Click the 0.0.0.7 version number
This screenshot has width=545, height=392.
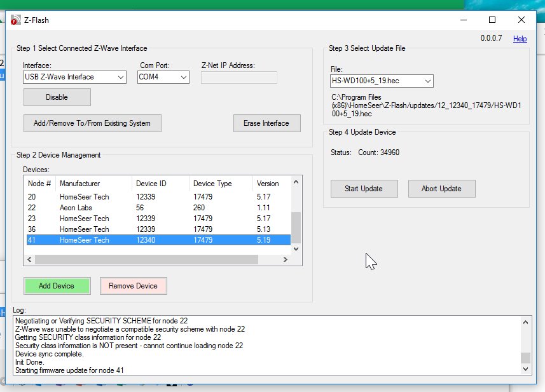(x=491, y=38)
